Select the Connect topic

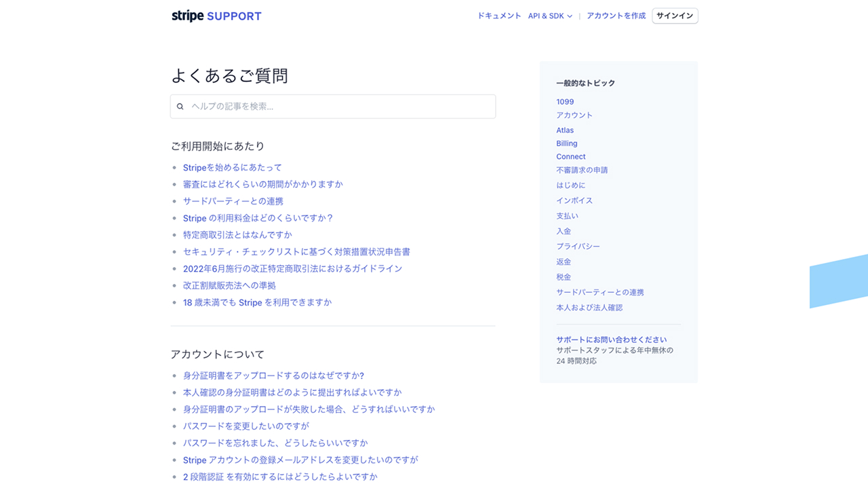coord(570,157)
